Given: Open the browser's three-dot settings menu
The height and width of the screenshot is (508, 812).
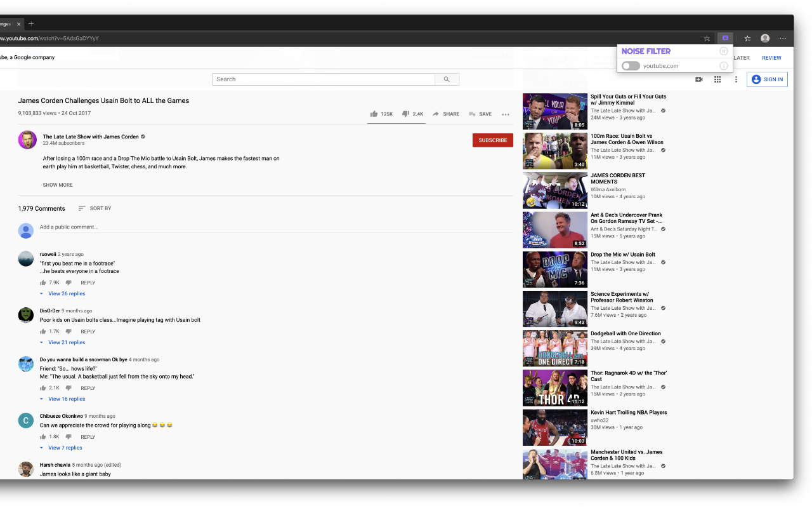Looking at the screenshot, I should (x=783, y=38).
